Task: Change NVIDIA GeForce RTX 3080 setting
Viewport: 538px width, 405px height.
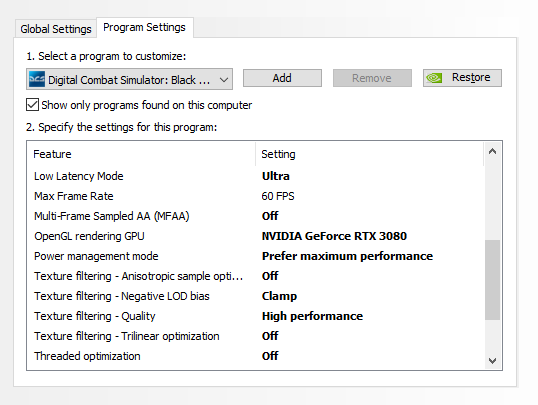Action: [334, 236]
